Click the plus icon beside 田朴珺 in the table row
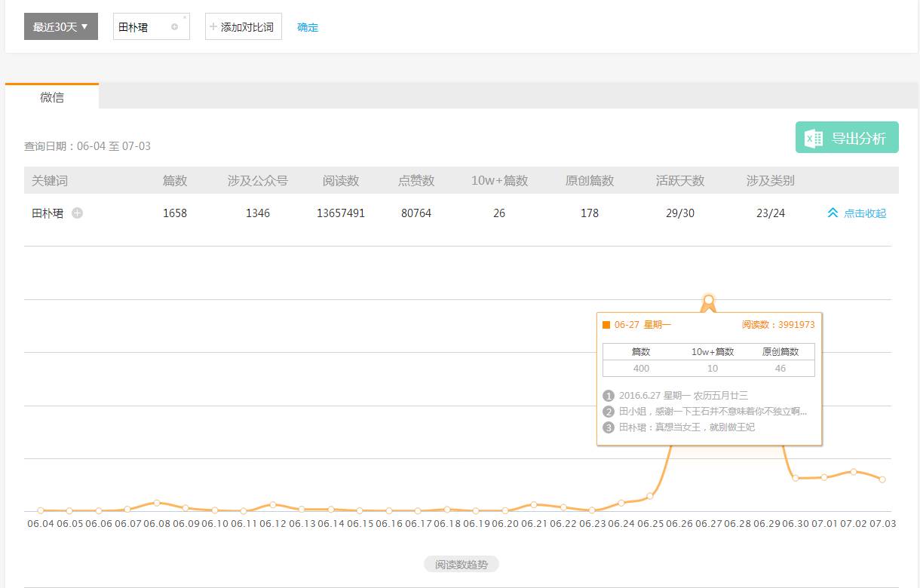The image size is (920, 588). [x=77, y=213]
